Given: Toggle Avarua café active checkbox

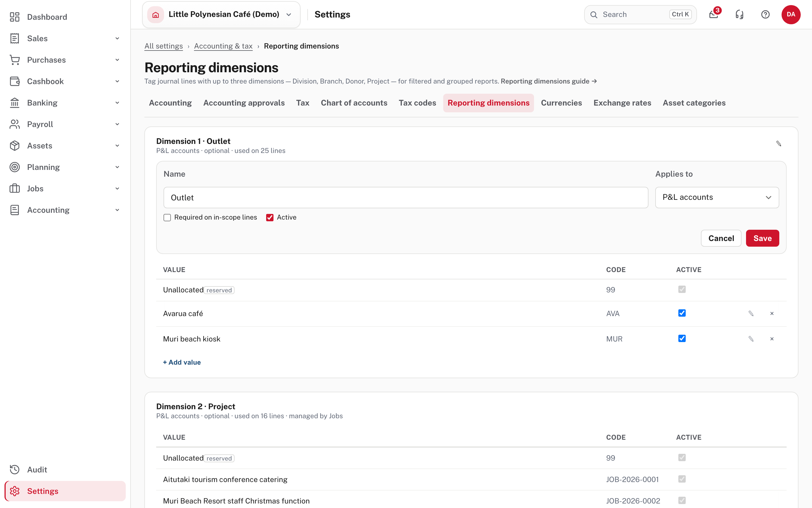Looking at the screenshot, I should point(682,313).
